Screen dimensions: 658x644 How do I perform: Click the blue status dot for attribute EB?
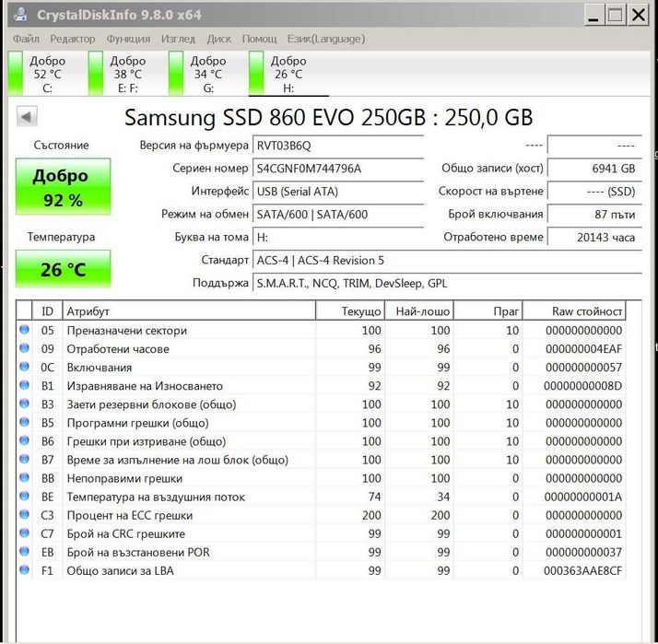coord(24,551)
